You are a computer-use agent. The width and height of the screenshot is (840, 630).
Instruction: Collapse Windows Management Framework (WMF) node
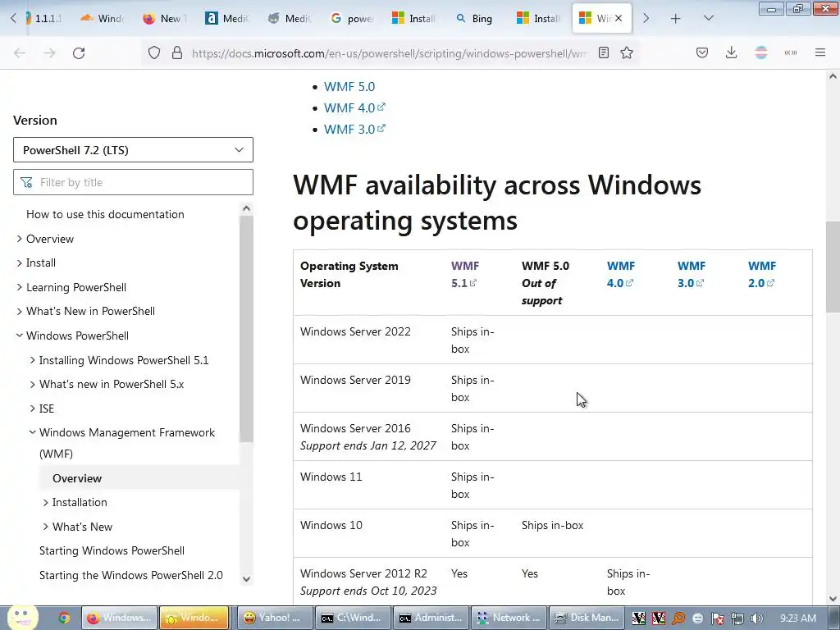(32, 432)
